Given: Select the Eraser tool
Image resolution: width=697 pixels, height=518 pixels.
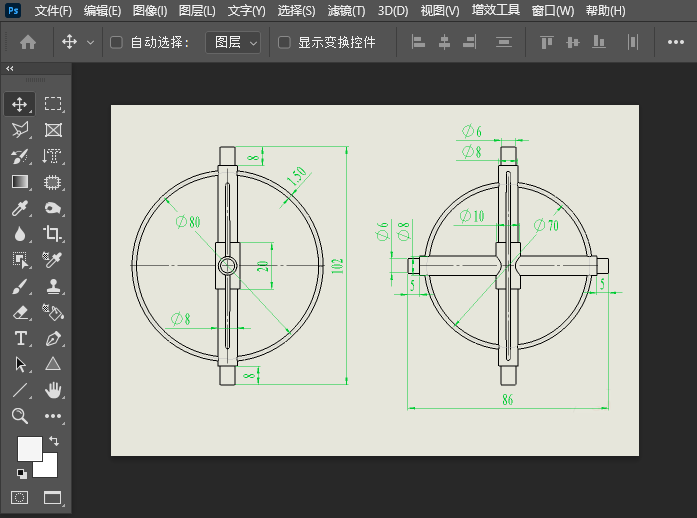Looking at the screenshot, I should [20, 313].
